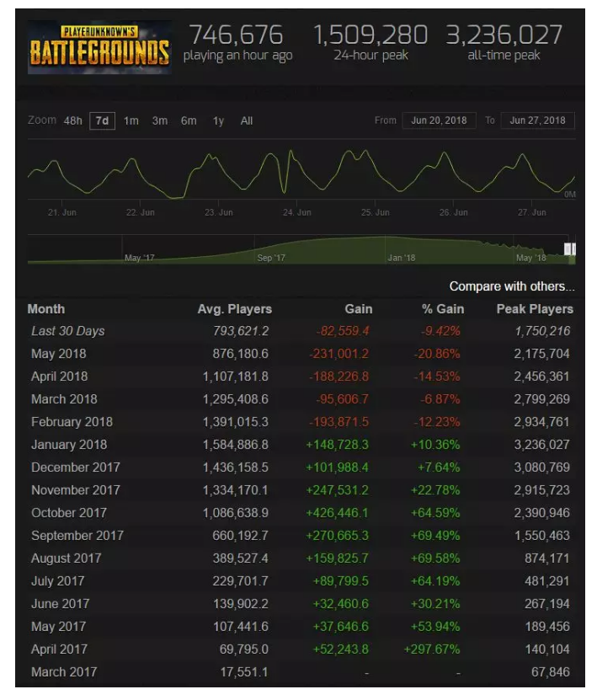Click the 24. Jun chart axis label
The width and height of the screenshot is (597, 700).
[296, 212]
